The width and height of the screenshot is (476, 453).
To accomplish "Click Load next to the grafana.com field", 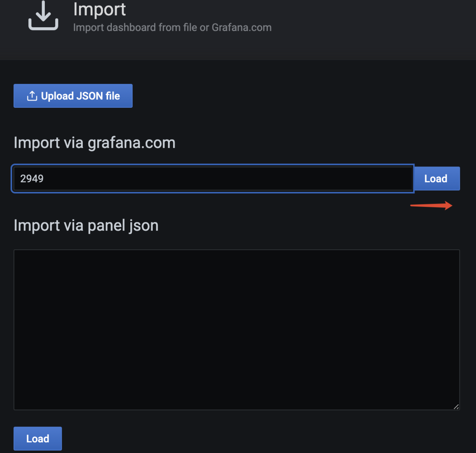I will 437,179.
